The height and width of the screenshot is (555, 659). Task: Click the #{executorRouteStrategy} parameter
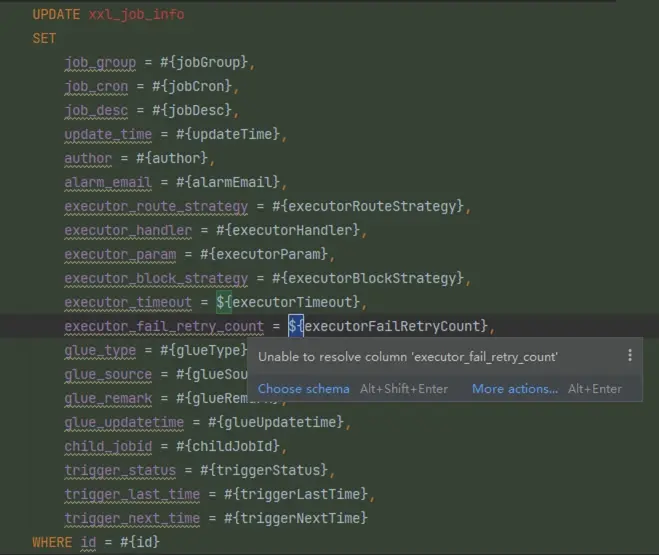pyautogui.click(x=368, y=206)
